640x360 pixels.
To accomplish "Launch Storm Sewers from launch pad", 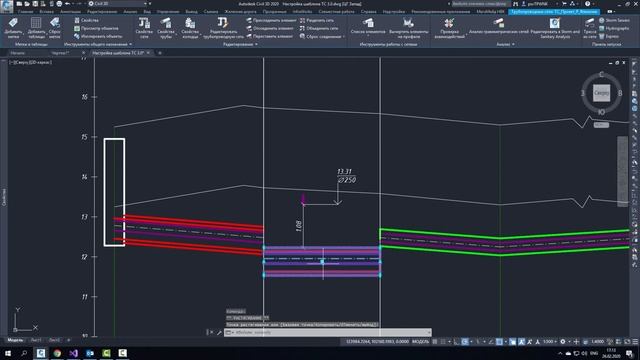I will (614, 20).
